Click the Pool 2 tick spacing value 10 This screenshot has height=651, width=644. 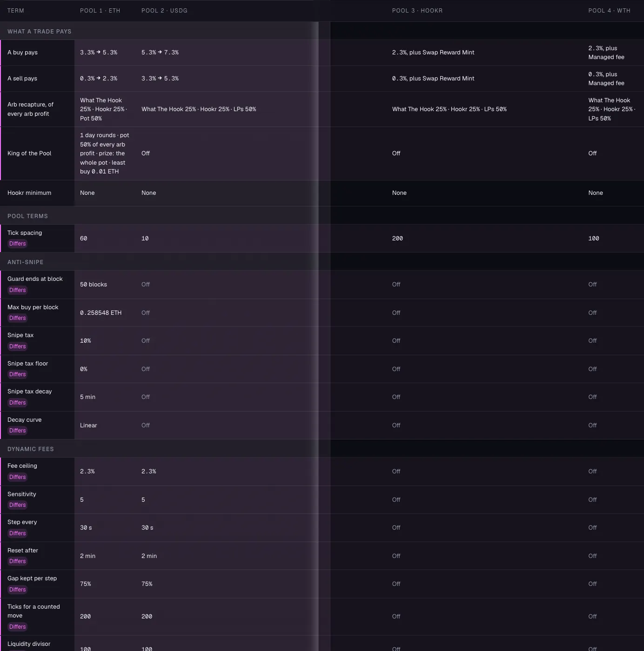click(145, 239)
